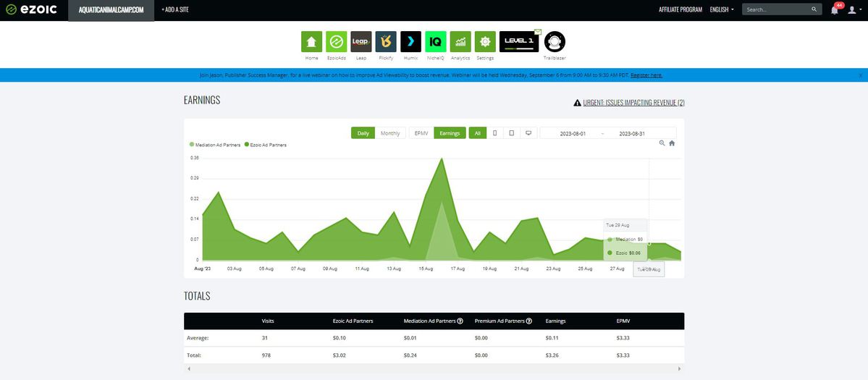Click the help icon next to Premium Ad Partners
Image resolution: width=868 pixels, height=380 pixels.
529,321
